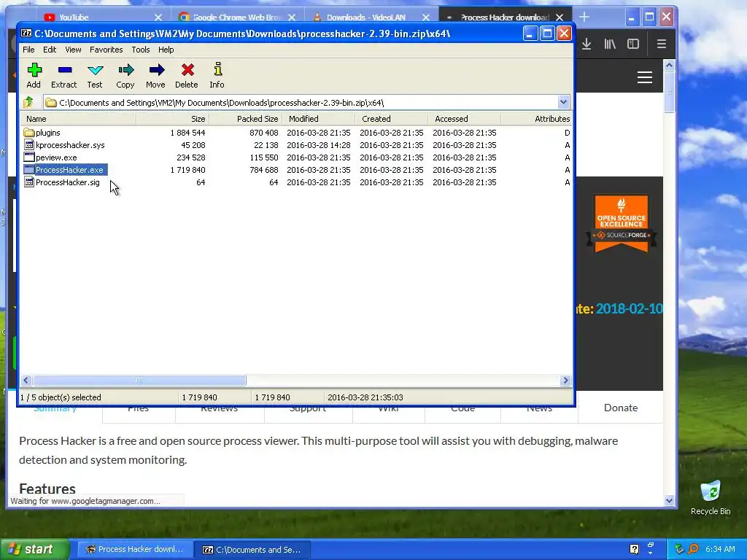Open new browser tab plus button
The image size is (747, 560).
click(x=584, y=17)
